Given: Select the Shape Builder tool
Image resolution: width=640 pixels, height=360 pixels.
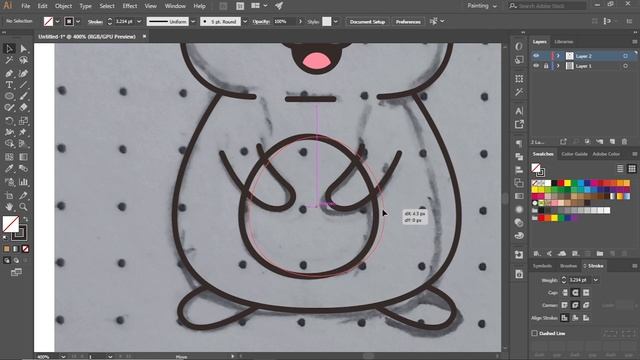Looking at the screenshot, I should (9, 144).
